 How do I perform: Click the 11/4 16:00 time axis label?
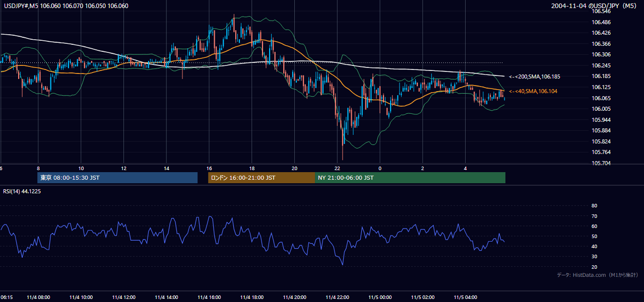tap(209, 297)
